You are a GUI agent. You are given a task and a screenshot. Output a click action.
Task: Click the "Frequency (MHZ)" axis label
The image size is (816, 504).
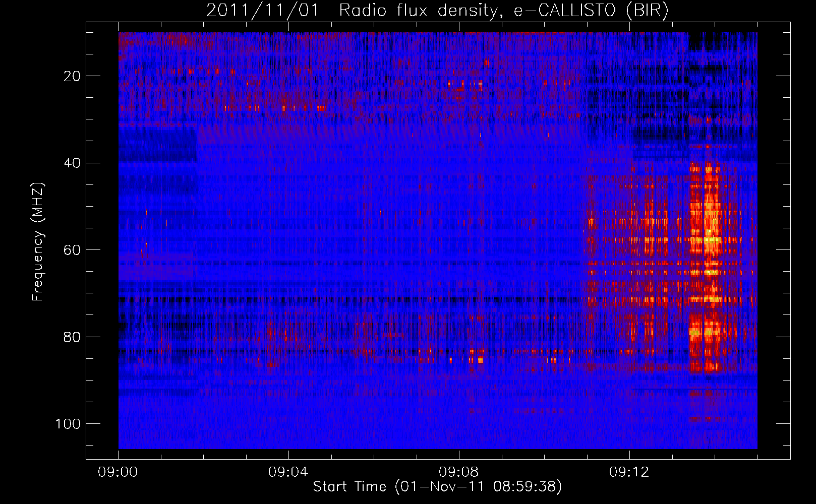pyautogui.click(x=38, y=242)
